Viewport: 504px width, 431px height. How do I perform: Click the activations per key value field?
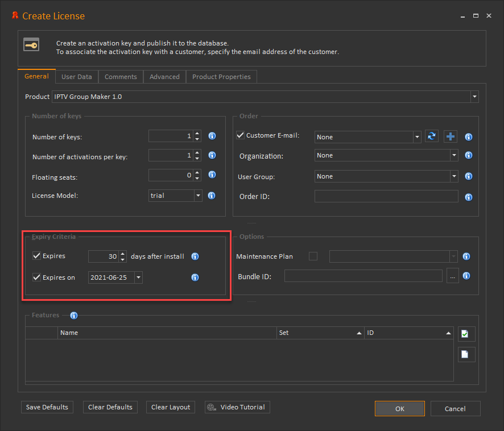click(x=171, y=155)
